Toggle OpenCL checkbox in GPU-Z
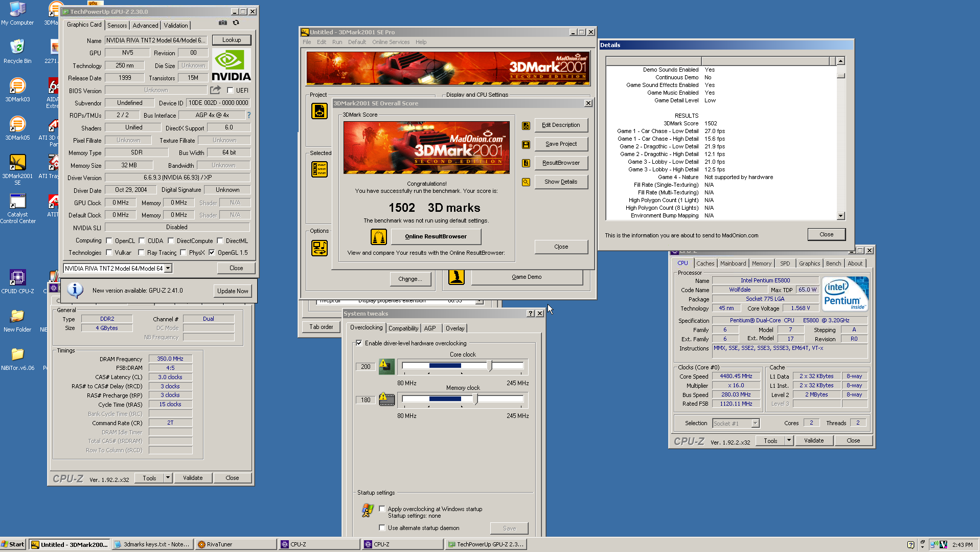 click(x=109, y=241)
